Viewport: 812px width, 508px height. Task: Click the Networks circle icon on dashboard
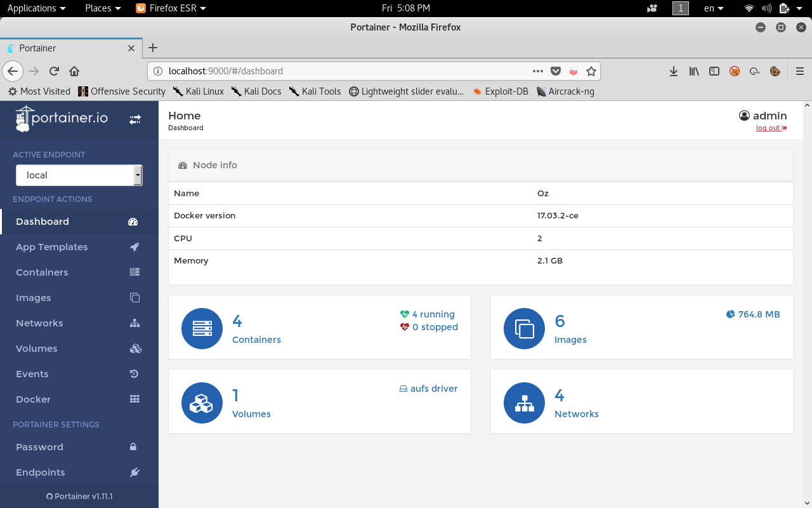click(524, 403)
